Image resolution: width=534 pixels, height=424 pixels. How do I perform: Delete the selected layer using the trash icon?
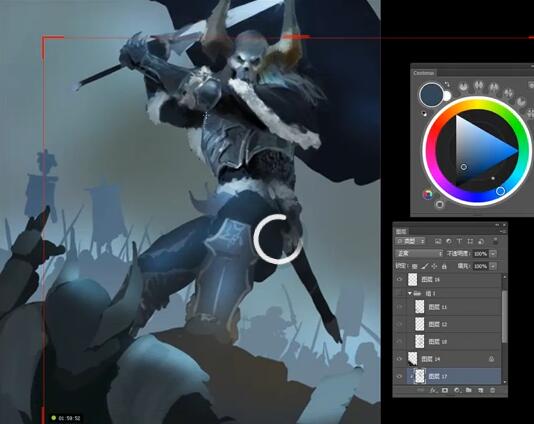pyautogui.click(x=492, y=390)
